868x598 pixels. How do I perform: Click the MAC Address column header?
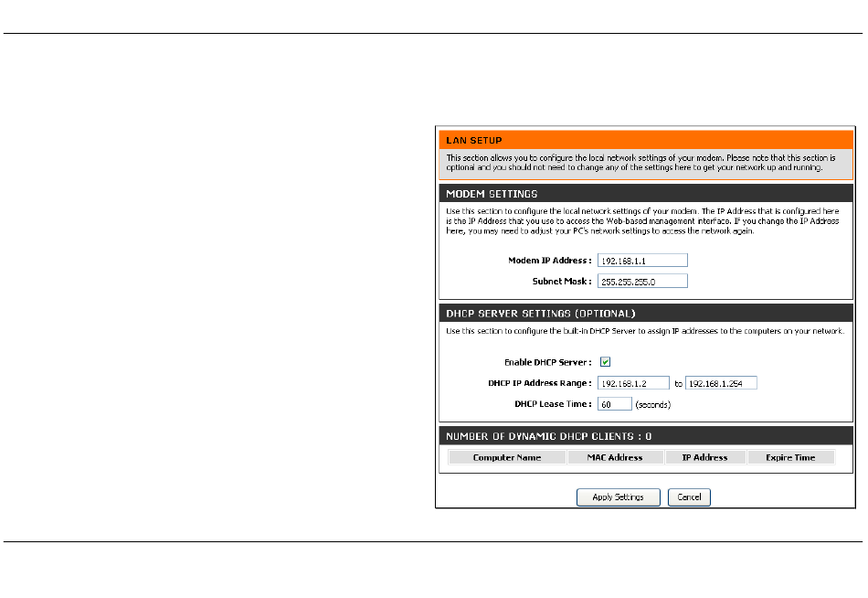coord(614,457)
